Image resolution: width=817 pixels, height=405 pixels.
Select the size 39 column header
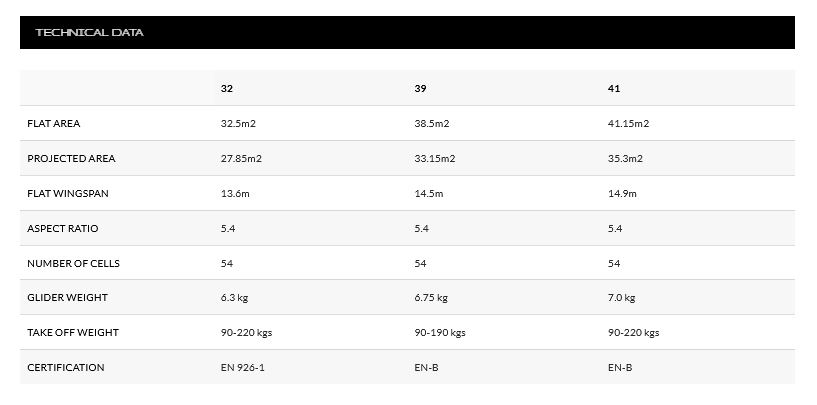click(x=420, y=89)
